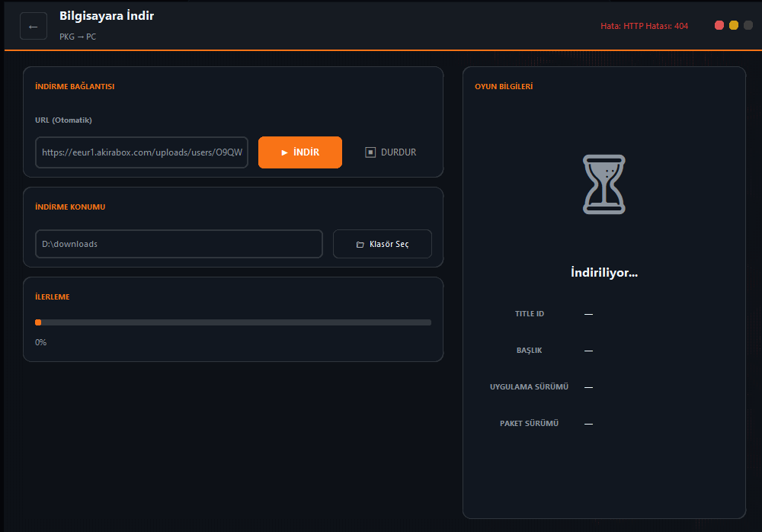The width and height of the screenshot is (762, 532).
Task: Click the hourglass icon in game info
Action: coord(604,184)
